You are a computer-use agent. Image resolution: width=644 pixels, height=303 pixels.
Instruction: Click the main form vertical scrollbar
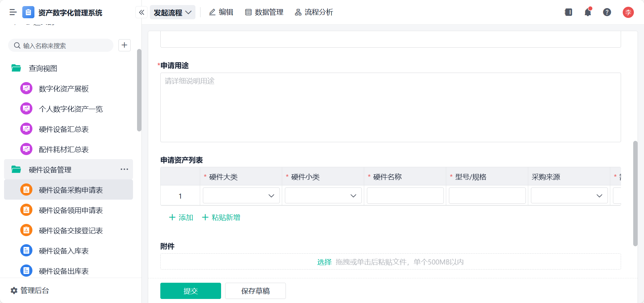635,193
